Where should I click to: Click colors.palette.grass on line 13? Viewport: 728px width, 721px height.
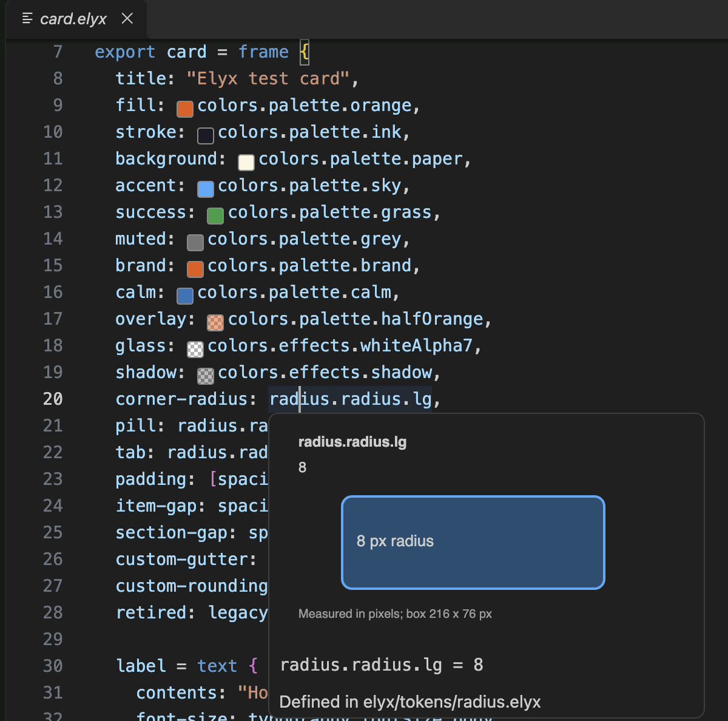[x=330, y=212]
